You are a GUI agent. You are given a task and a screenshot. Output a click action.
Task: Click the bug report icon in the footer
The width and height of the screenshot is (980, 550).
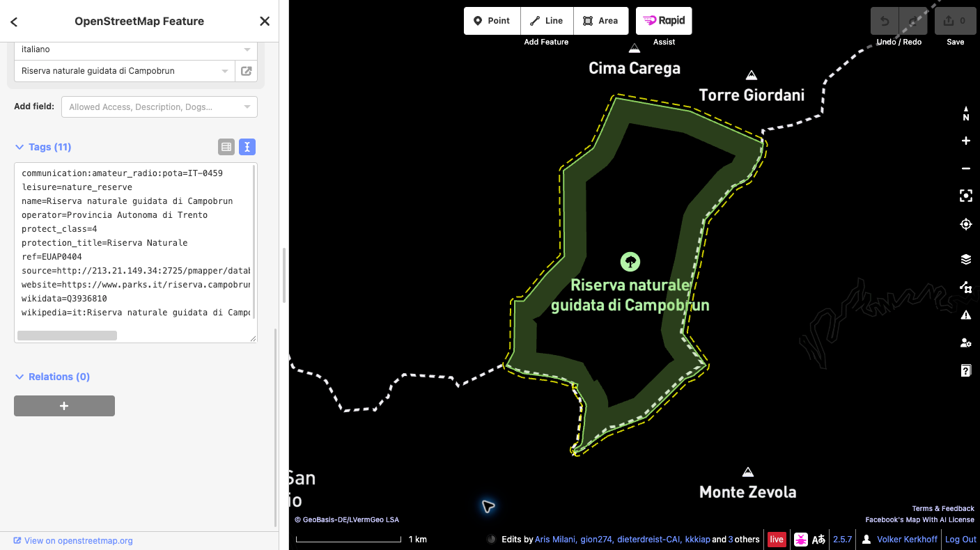(x=800, y=540)
